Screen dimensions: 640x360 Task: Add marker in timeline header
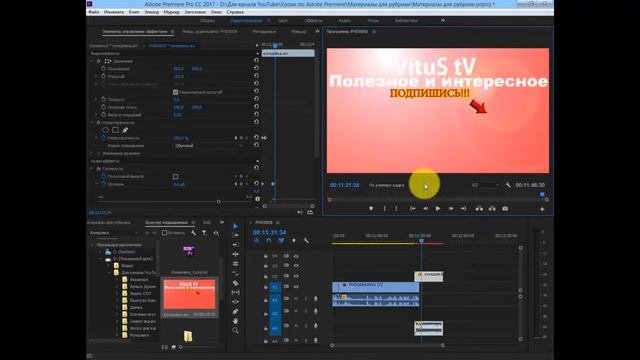[293, 241]
